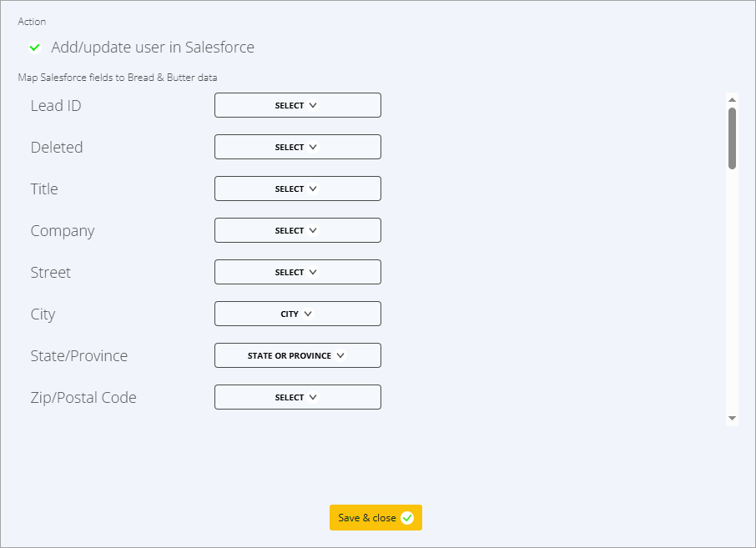Open the Lead ID select dropdown
The height and width of the screenshot is (548, 756).
[297, 105]
